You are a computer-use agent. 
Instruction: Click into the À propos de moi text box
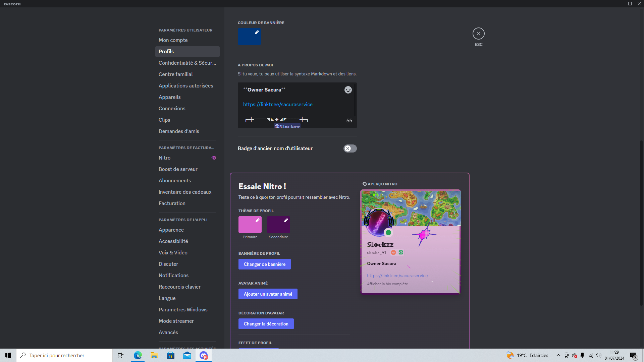click(297, 105)
